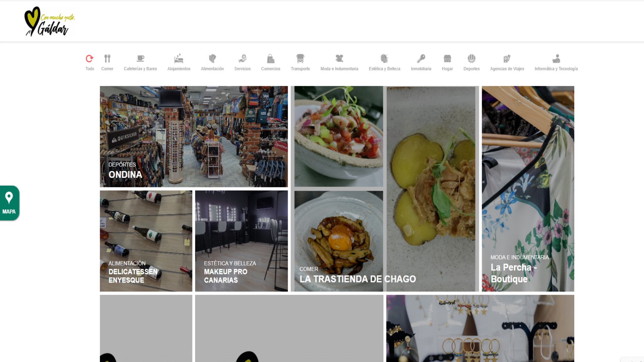This screenshot has height=362, width=644.
Task: Filter by the Alimentación label
Action: (212, 69)
